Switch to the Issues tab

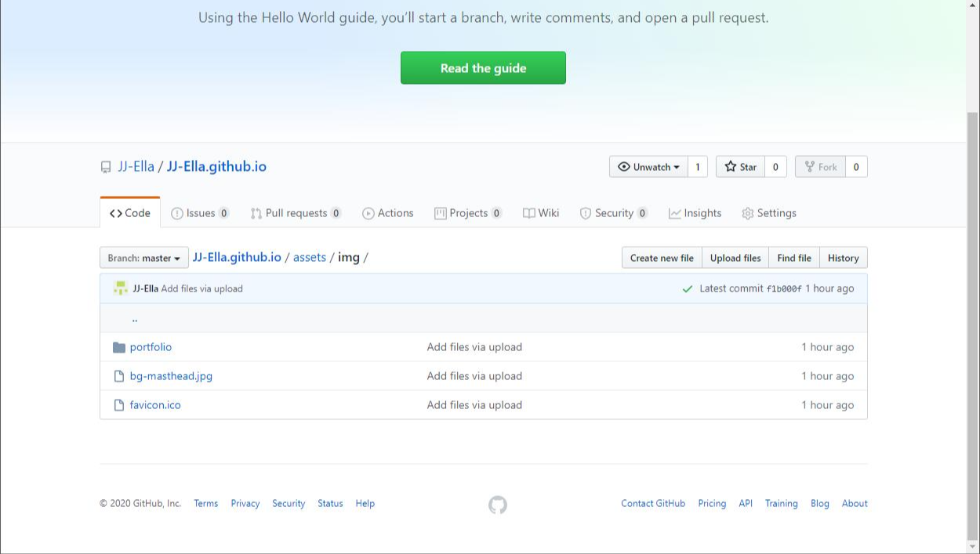tap(200, 213)
